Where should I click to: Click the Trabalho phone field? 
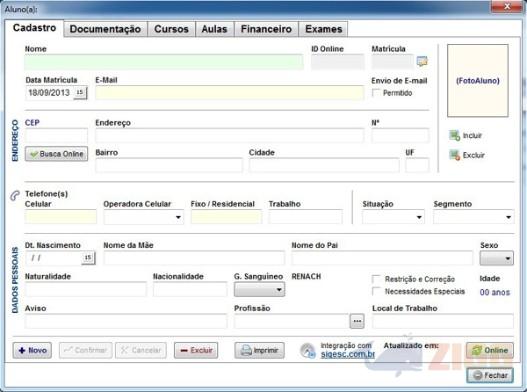pyautogui.click(x=306, y=217)
